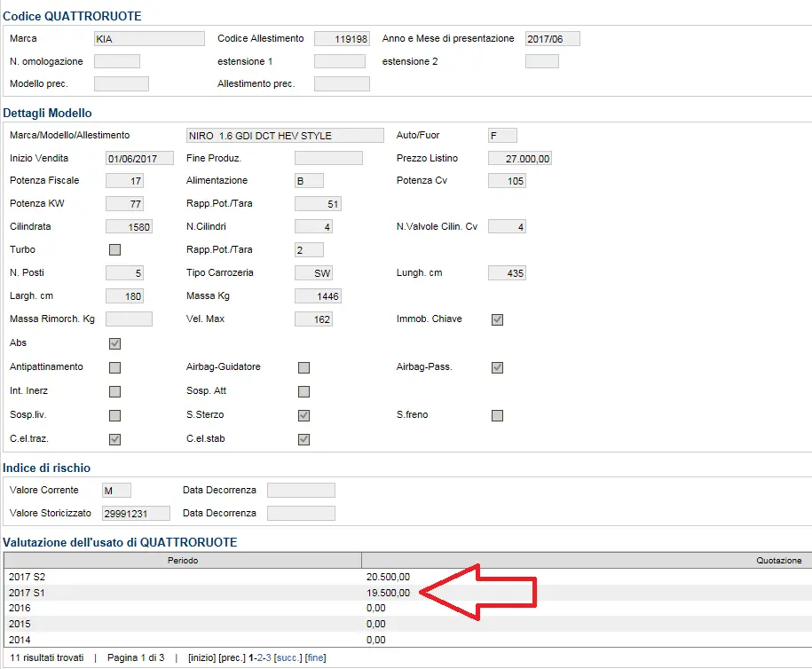Select the 2017 S2 row
Image resolution: width=812 pixels, height=669 pixels.
click(x=407, y=577)
